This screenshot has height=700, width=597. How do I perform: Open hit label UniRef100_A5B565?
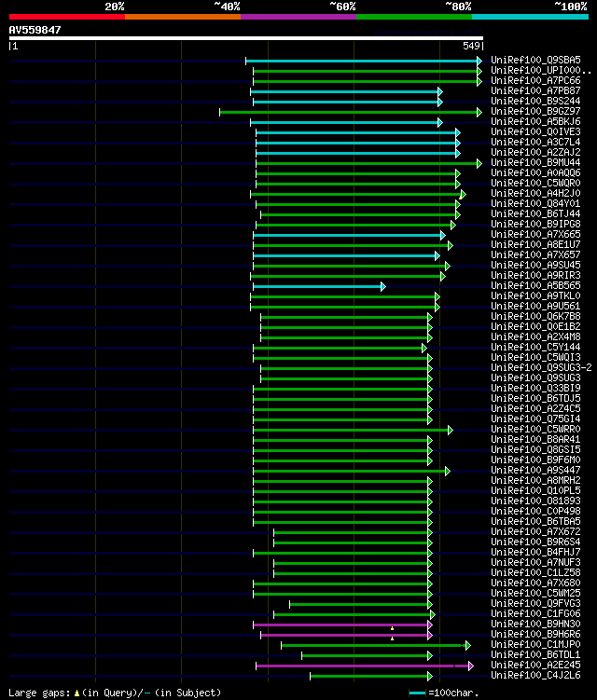[535, 286]
